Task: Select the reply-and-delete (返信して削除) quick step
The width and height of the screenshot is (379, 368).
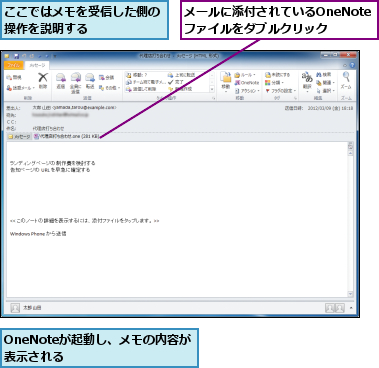Action: [141, 89]
